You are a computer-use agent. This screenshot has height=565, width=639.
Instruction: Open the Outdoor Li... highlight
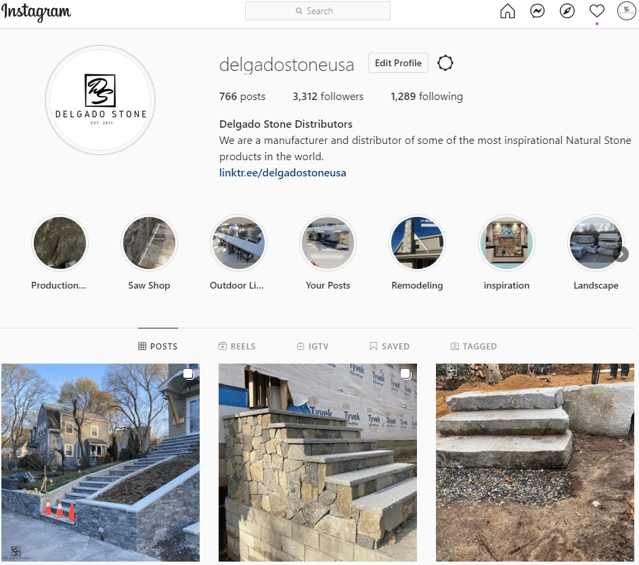pyautogui.click(x=238, y=243)
